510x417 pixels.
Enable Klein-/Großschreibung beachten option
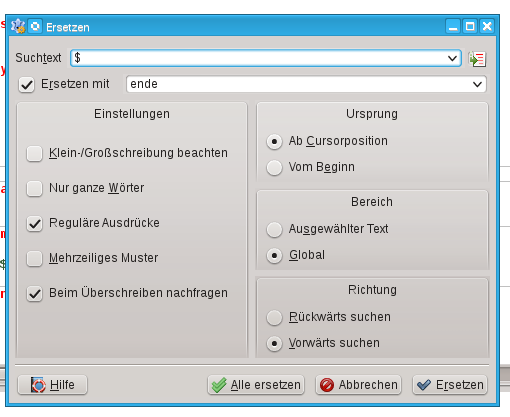pos(34,153)
